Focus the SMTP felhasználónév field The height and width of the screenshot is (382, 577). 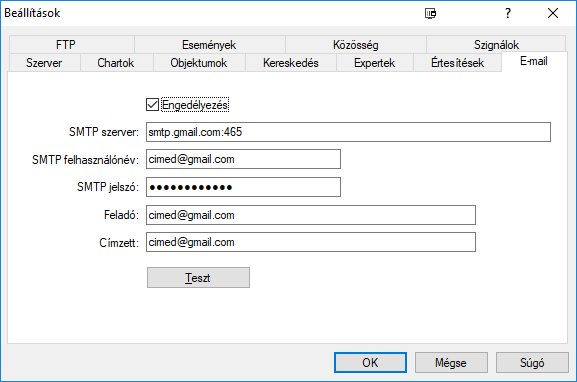coord(243,159)
